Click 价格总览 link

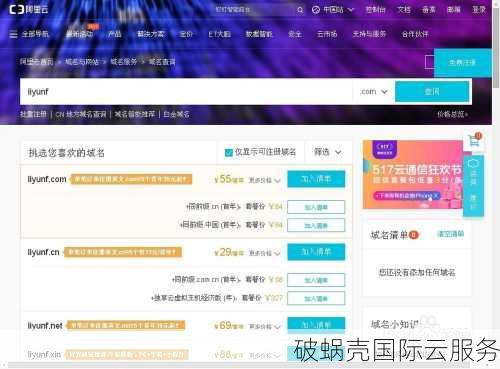click(x=453, y=114)
